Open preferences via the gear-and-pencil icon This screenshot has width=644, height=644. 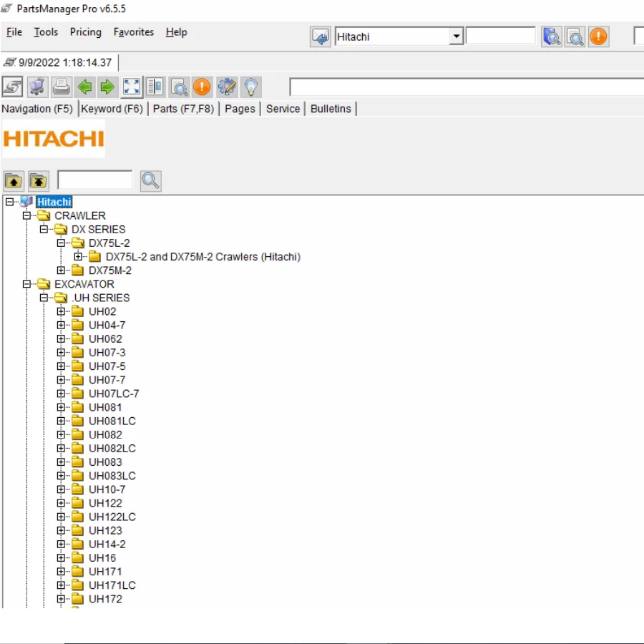point(226,87)
